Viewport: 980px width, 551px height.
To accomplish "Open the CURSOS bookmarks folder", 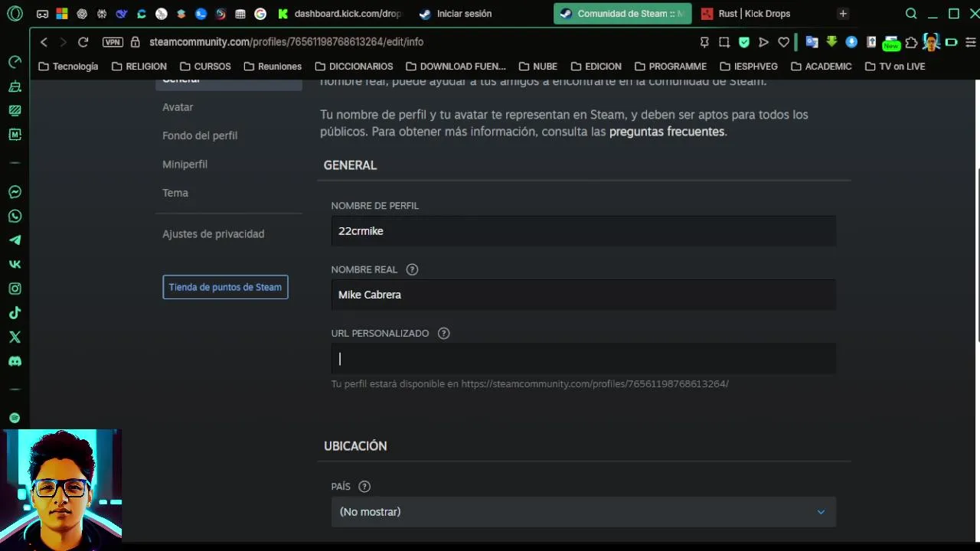I will (x=205, y=67).
